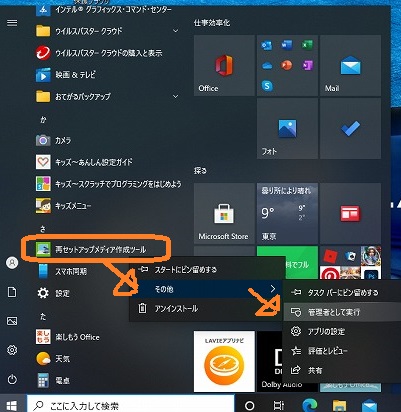
Task: Open キッズ～あんしん設定ガイド
Action: [x=84, y=162]
